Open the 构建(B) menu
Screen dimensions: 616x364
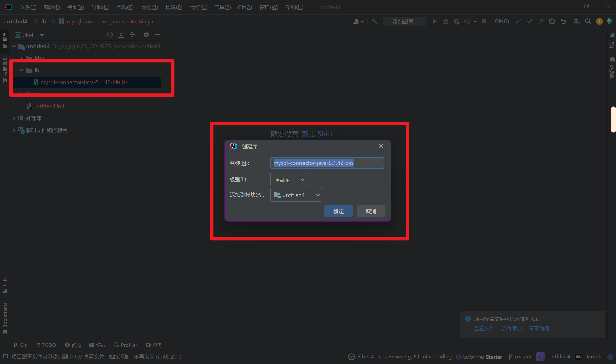[174, 7]
